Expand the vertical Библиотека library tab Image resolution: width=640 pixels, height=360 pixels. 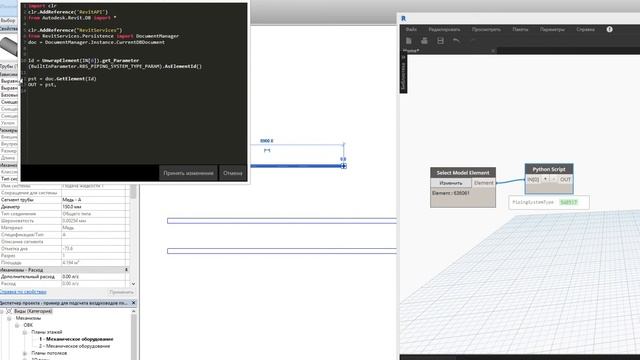(403, 73)
